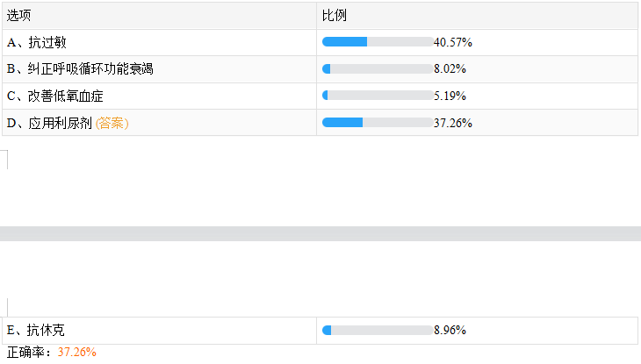Click the orange 37.26% correct rate value
The height and width of the screenshot is (364, 641).
pyautogui.click(x=77, y=352)
